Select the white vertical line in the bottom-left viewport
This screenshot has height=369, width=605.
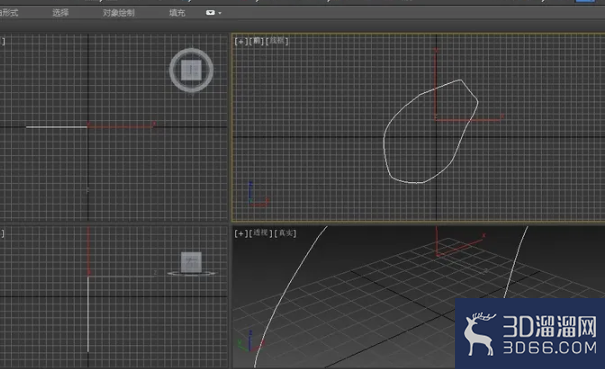tap(88, 314)
